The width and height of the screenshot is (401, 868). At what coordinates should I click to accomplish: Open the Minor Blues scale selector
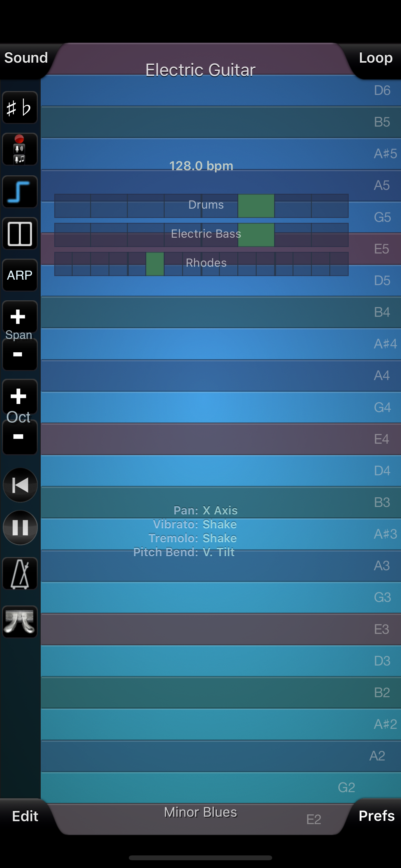point(200,812)
